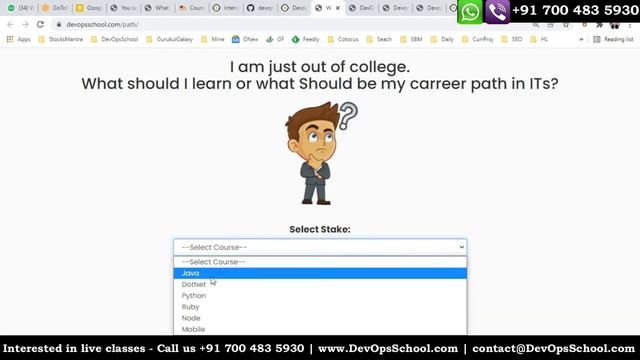640x360 pixels.
Task: Select DotNet from the course list
Action: point(320,284)
